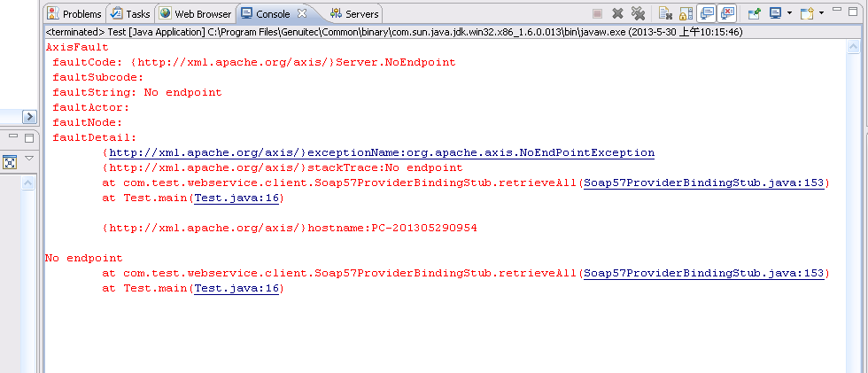Image resolution: width=868 pixels, height=373 pixels.
Task: Toggle show console when standard error changes
Action: pos(727,13)
